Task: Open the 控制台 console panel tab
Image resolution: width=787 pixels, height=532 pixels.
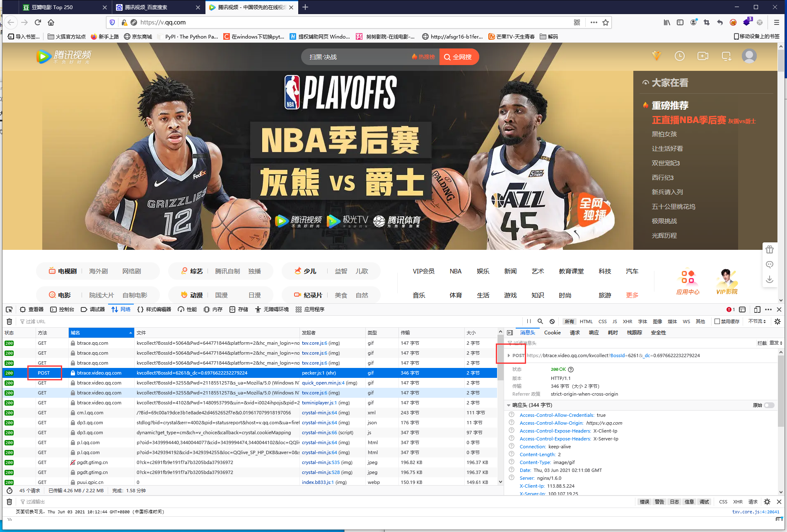Action: 62,310
